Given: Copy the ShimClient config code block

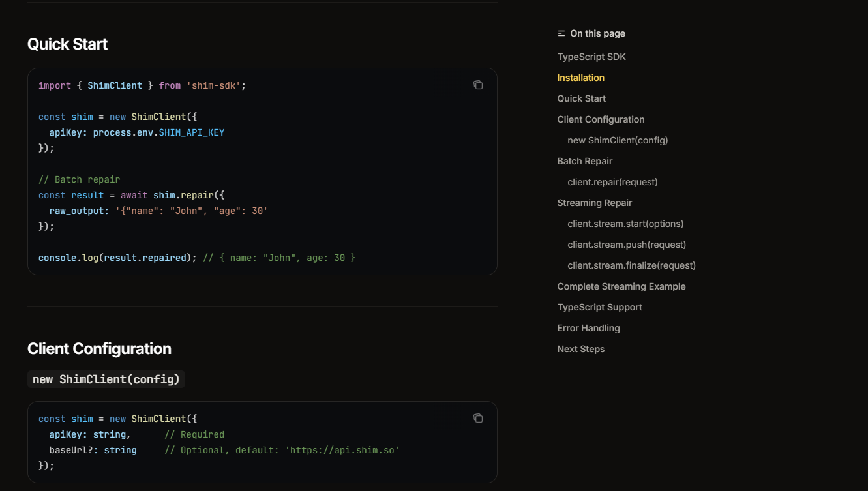Looking at the screenshot, I should 478,418.
